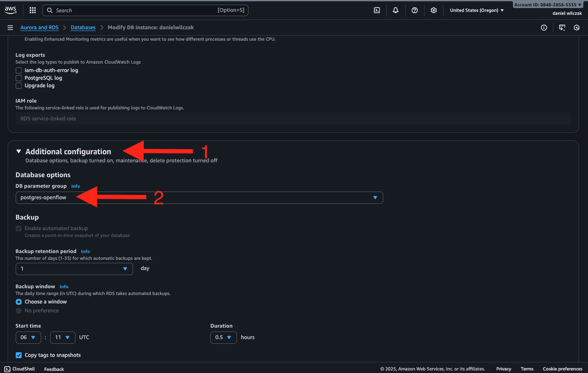Open the settings gear icon

tap(434, 10)
